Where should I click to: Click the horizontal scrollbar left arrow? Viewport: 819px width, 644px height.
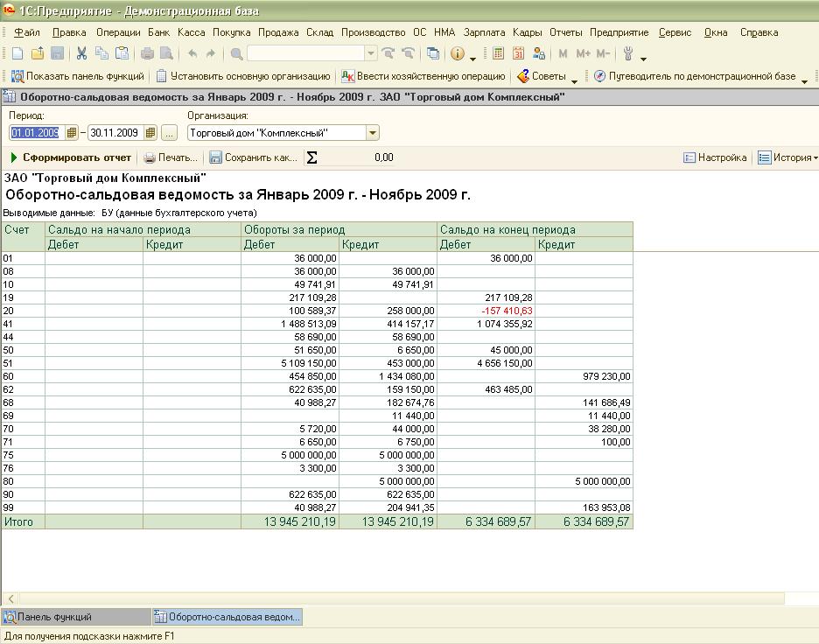pos(11,598)
